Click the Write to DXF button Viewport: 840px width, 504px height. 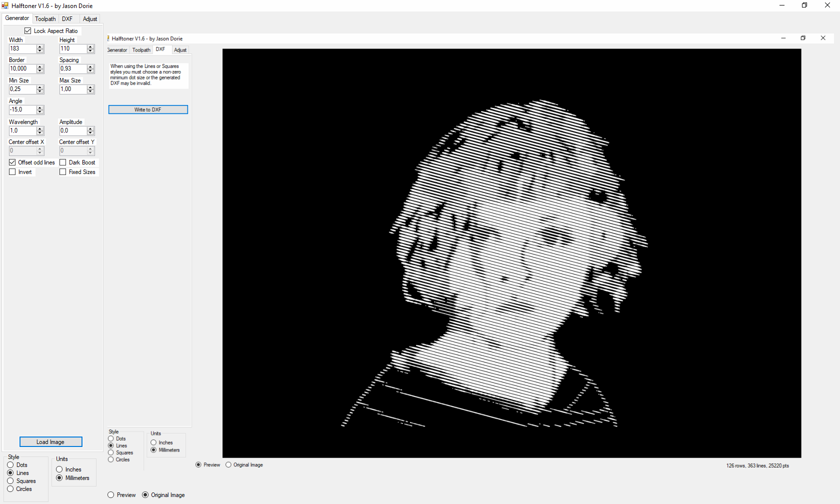[148, 109]
